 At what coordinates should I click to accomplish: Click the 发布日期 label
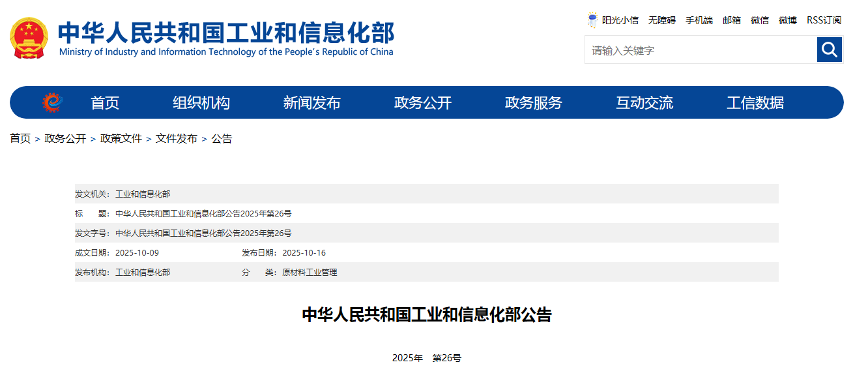(x=259, y=252)
